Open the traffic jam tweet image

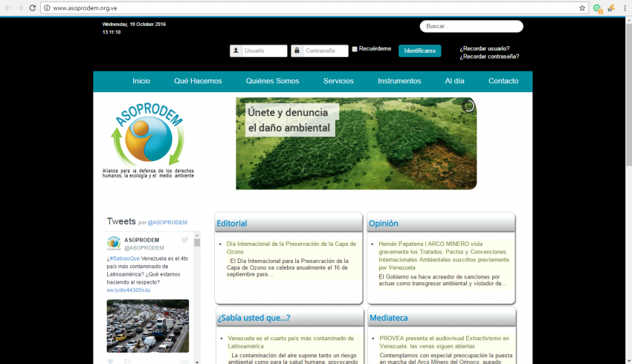tap(148, 326)
